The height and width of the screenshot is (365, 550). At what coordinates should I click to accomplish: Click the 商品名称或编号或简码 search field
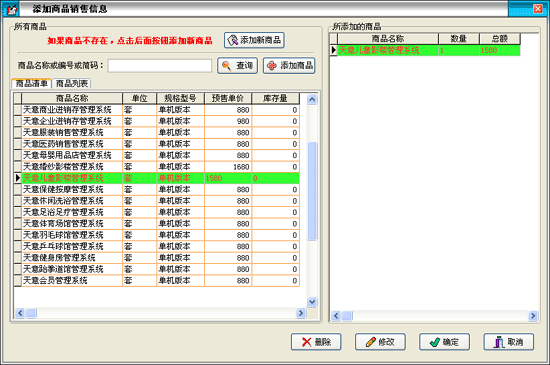click(x=160, y=66)
